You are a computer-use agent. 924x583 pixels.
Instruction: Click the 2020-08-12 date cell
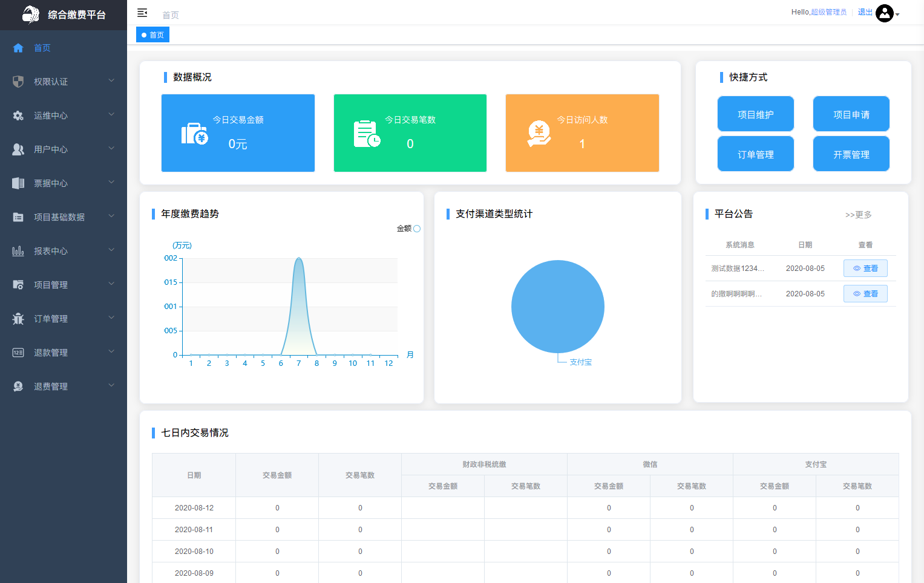pyautogui.click(x=194, y=508)
